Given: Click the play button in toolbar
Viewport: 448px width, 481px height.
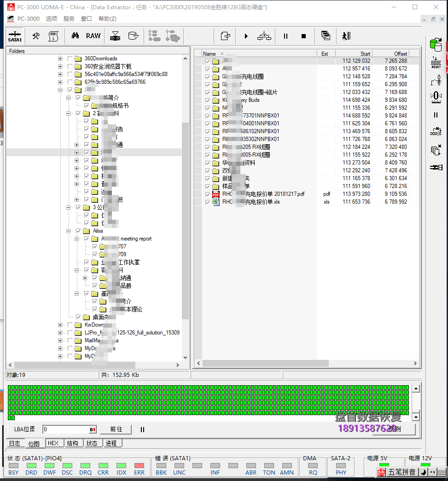Looking at the screenshot, I should tap(246, 36).
